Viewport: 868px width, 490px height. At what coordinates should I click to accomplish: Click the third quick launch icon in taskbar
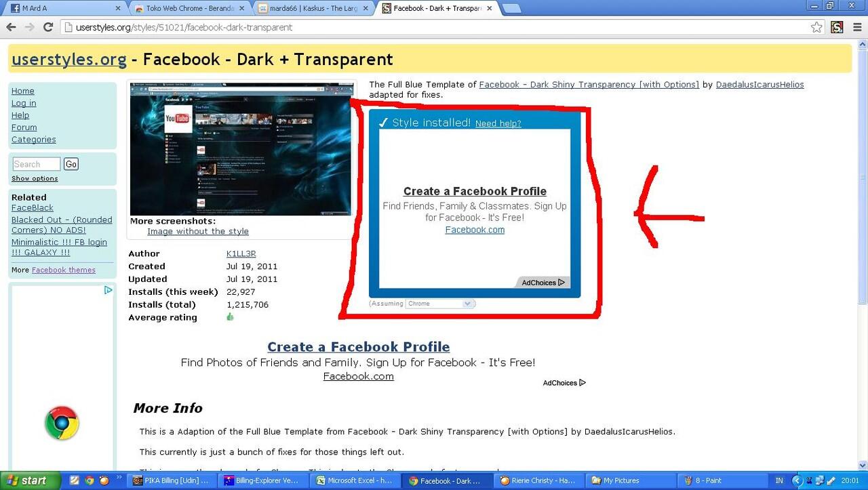(104, 481)
